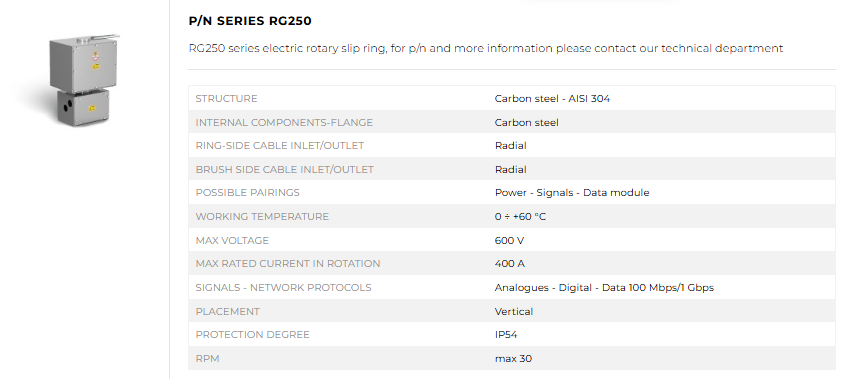Click BRUSH SIDE CABLE INLET/OUTLET label
This screenshot has width=853, height=379.
[285, 170]
